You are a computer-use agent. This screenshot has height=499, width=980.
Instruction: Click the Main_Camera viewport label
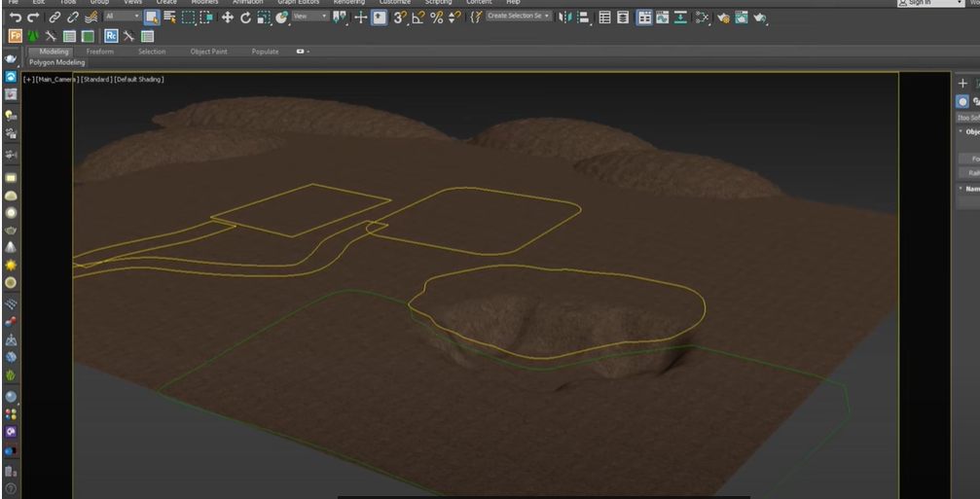56,80
